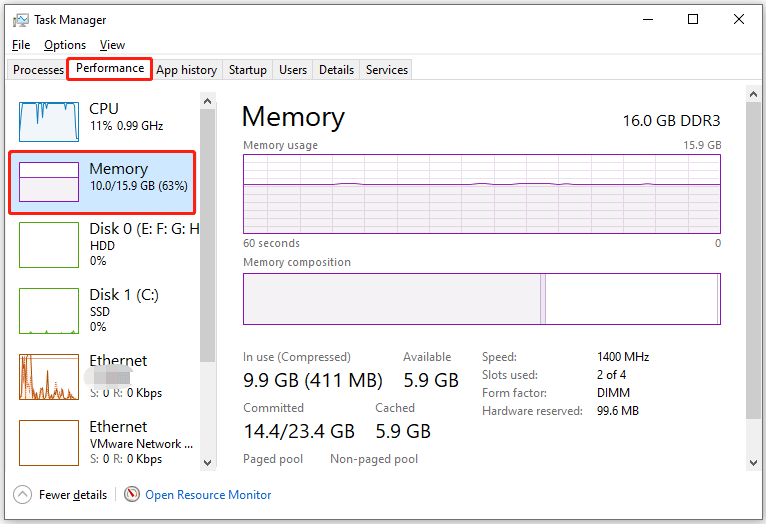Click sidebar scrollbar up arrow
Viewport: 766px width, 524px height.
click(x=208, y=101)
